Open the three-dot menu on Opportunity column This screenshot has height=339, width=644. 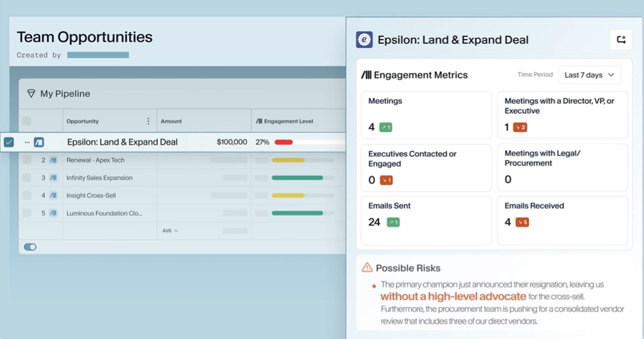click(148, 121)
